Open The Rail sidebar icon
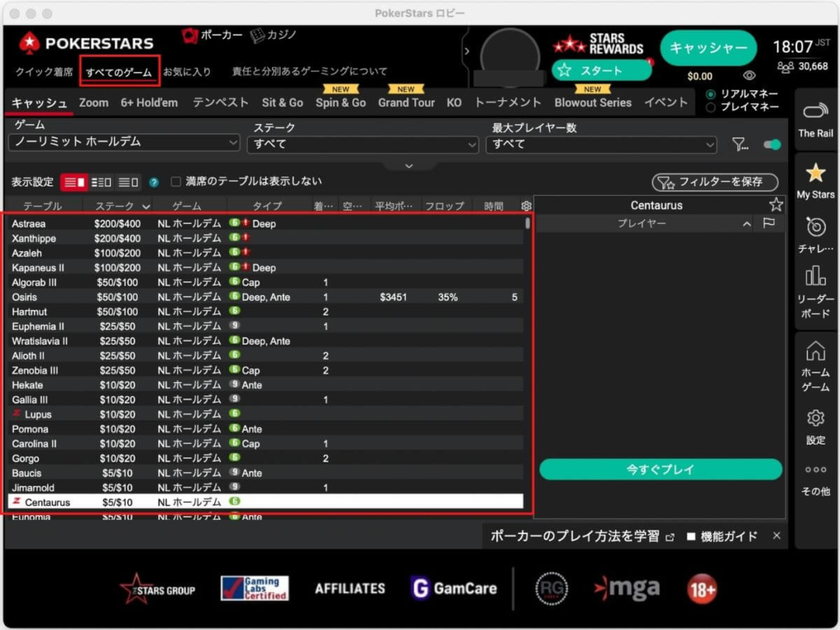 pyautogui.click(x=815, y=112)
